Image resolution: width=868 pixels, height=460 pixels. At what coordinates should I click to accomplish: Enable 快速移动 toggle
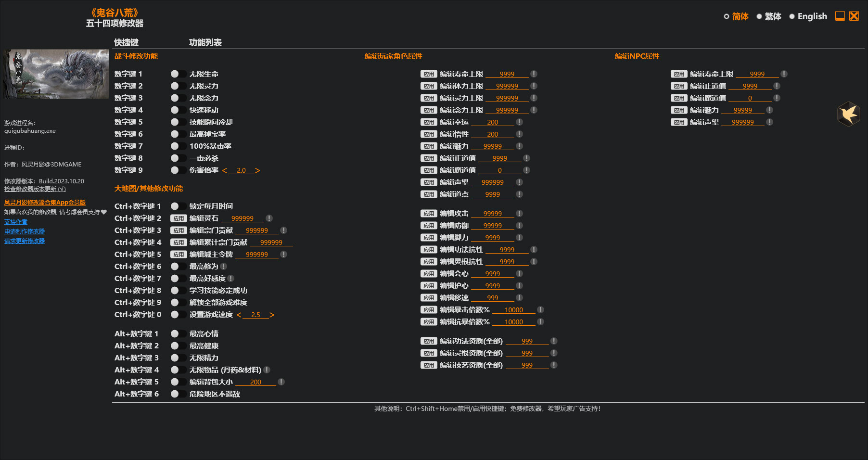tap(178, 110)
